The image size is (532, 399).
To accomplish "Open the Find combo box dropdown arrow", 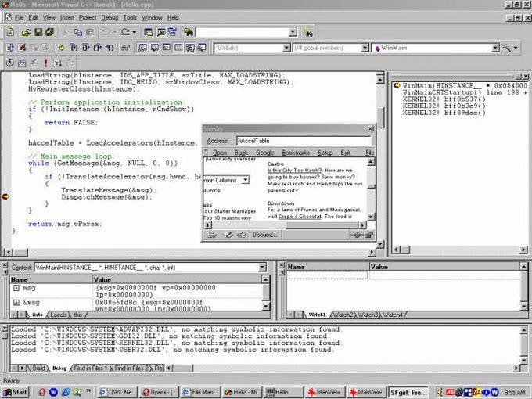I will click(293, 32).
